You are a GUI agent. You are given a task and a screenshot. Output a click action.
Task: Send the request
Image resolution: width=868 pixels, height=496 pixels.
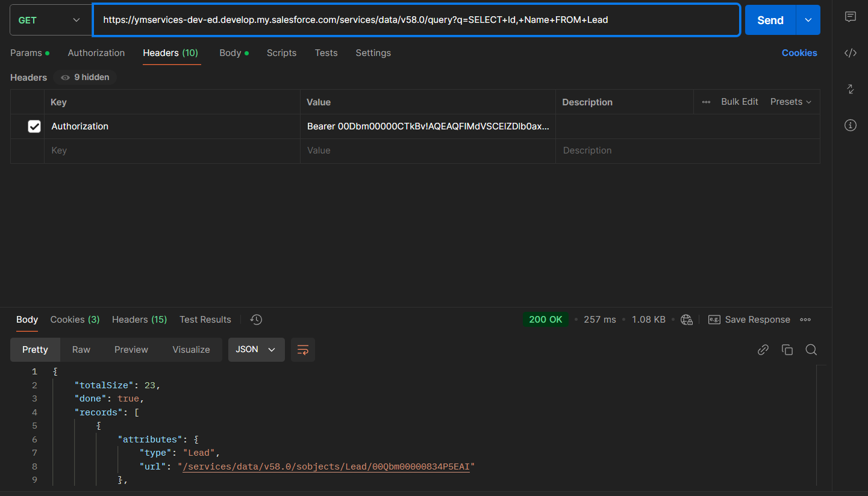pos(770,20)
